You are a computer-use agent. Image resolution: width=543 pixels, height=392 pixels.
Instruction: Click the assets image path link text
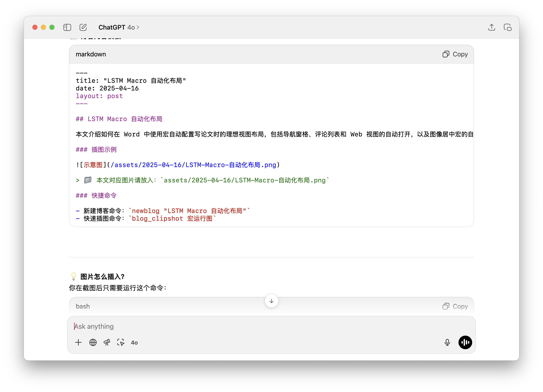point(193,165)
